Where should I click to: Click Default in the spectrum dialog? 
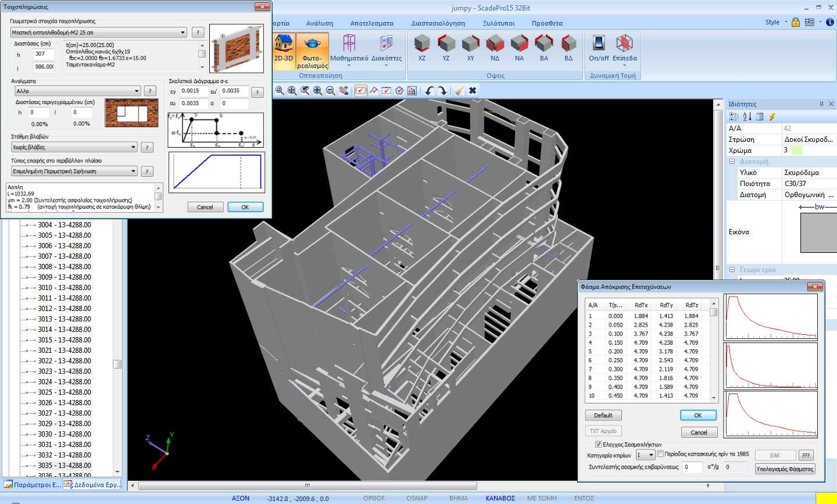click(x=603, y=415)
